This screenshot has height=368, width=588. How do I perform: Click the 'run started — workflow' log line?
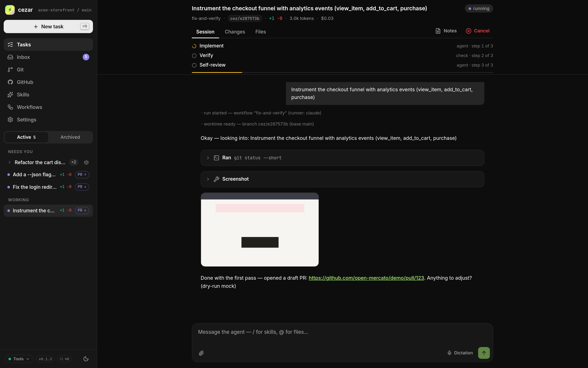261,113
